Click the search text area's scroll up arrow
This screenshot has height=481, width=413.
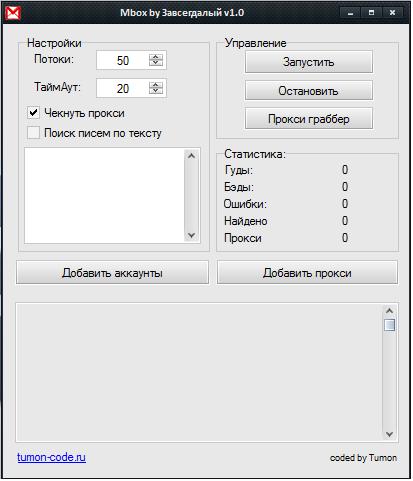(191, 155)
